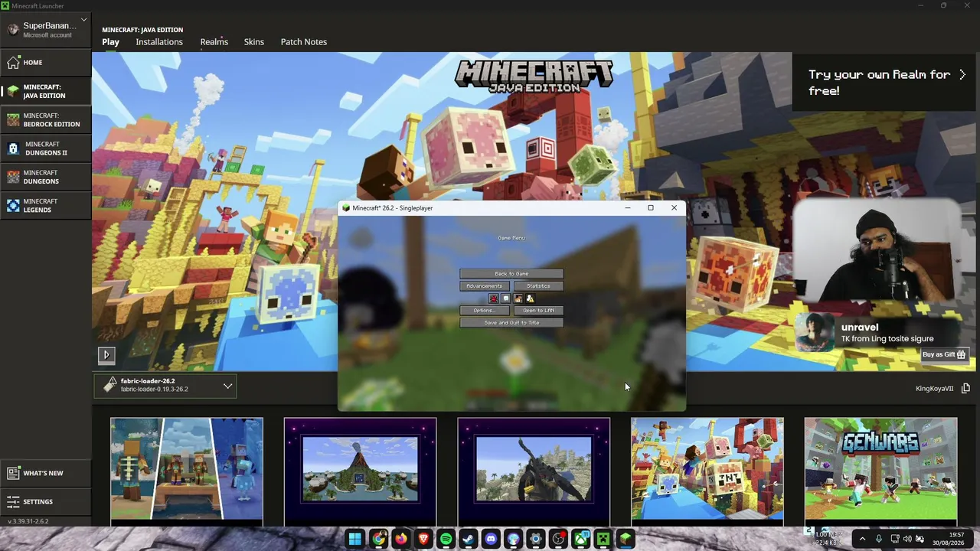Click the speech bubble icon in Game Menu
The image size is (980, 551).
[506, 298]
